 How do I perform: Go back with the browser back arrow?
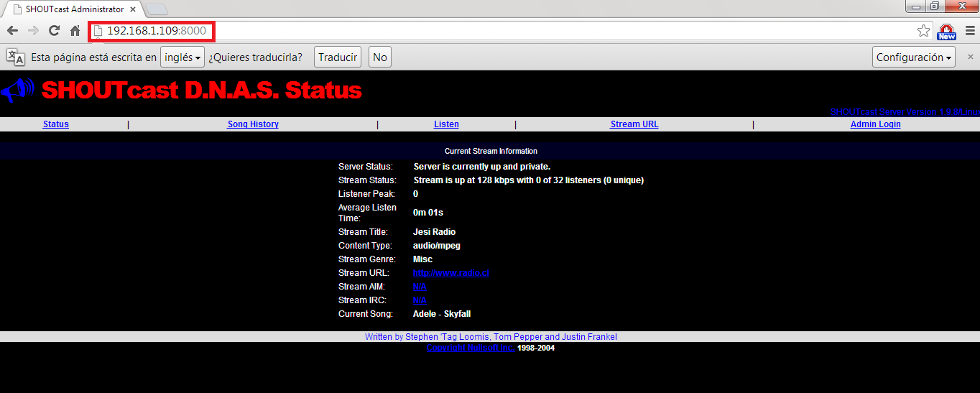12,31
